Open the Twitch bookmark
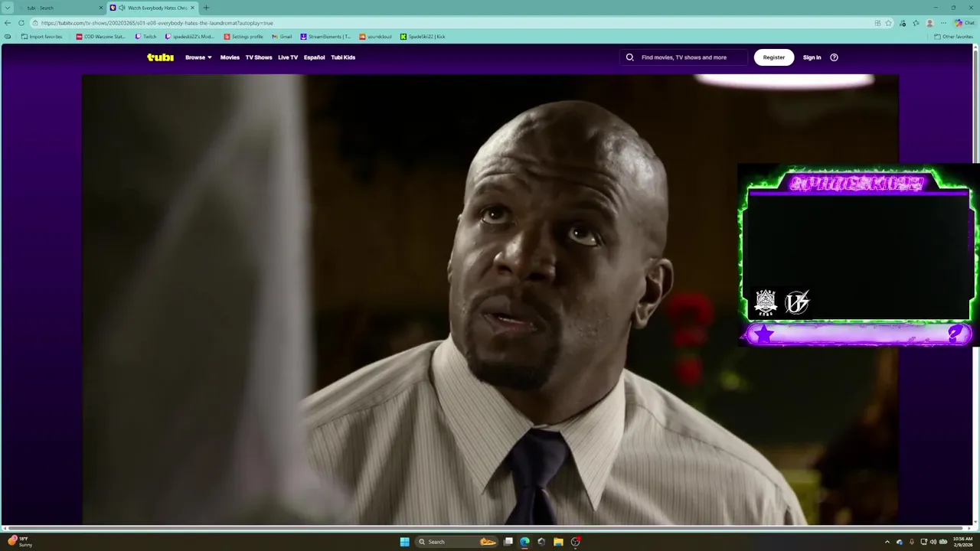The image size is (980, 551). click(x=145, y=37)
